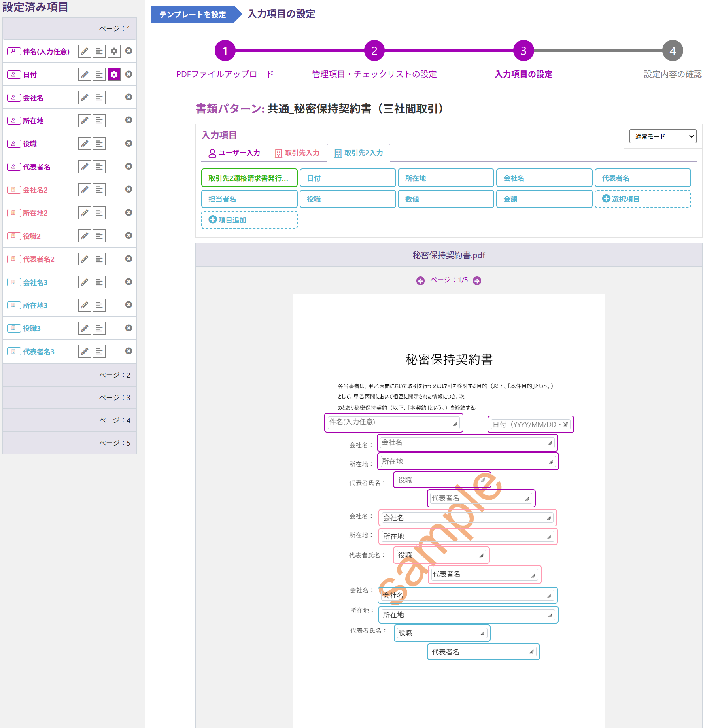
Task: Select the 取引先2適格請求書発行 item button
Action: [249, 178]
